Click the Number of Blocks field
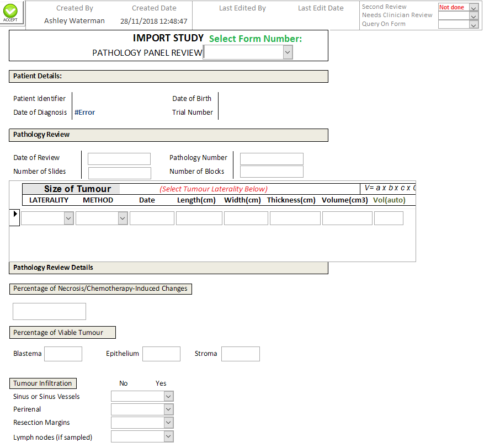Image resolution: width=484 pixels, height=448 pixels. click(272, 172)
